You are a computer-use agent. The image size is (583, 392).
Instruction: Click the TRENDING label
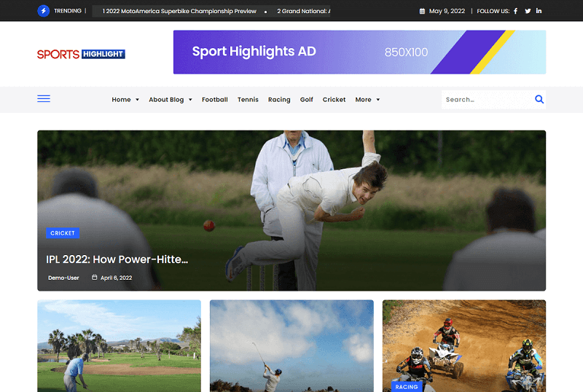(68, 11)
